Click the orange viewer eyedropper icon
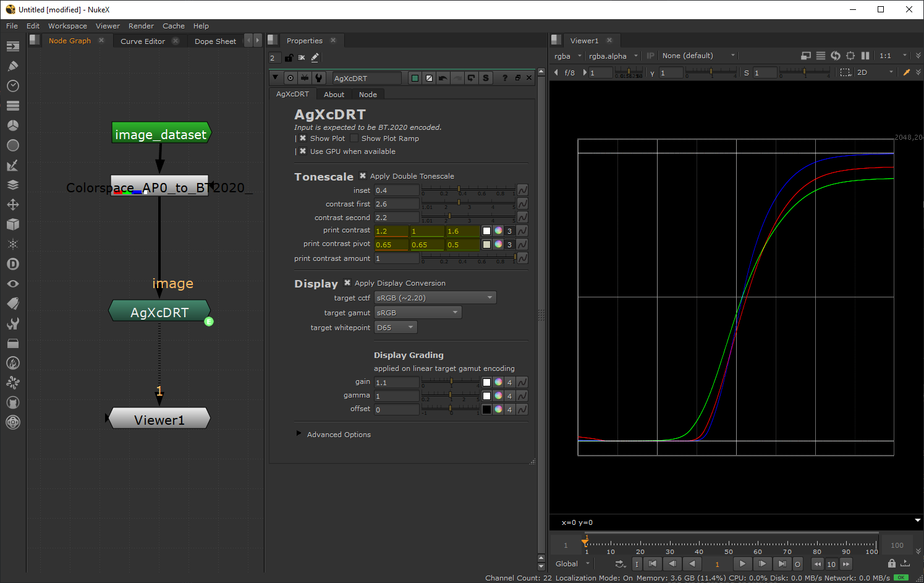This screenshot has width=924, height=583. pyautogui.click(x=907, y=72)
